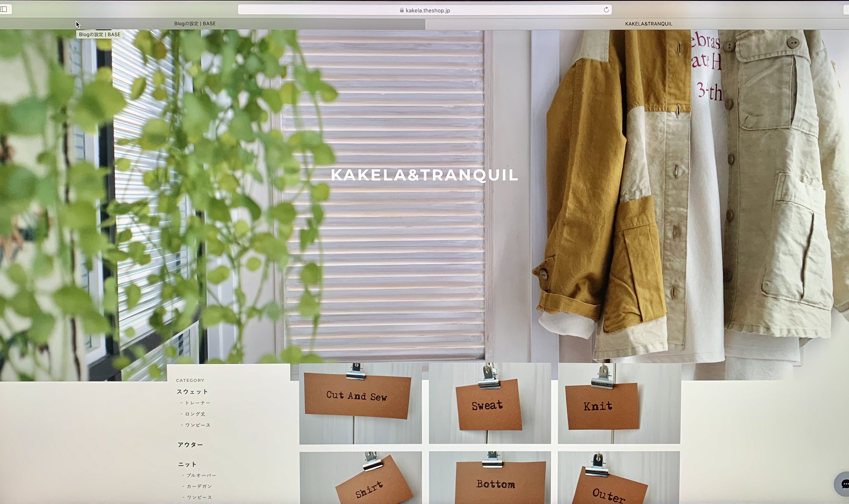Click the Safari sidebar toggle icon
Viewport: 849px width, 504px height.
(x=4, y=9)
